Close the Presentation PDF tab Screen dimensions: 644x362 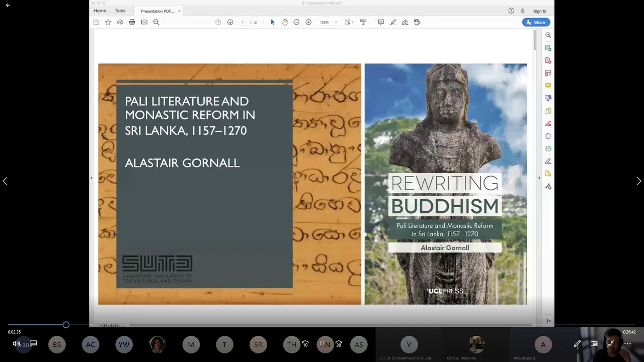point(179,11)
